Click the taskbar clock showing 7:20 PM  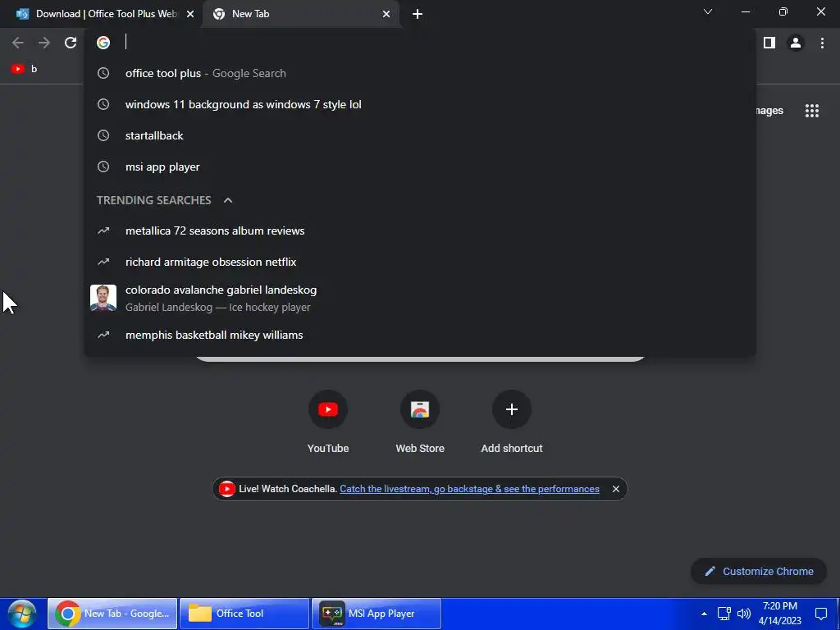click(x=780, y=614)
